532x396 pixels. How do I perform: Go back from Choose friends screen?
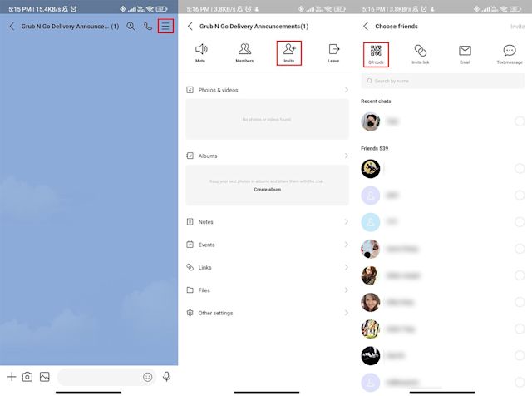point(366,26)
